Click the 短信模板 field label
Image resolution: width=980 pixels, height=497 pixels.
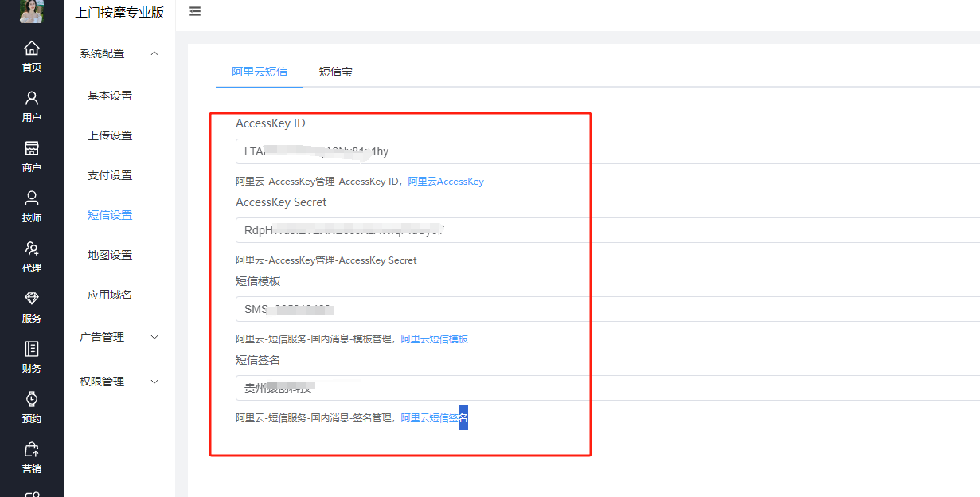258,281
